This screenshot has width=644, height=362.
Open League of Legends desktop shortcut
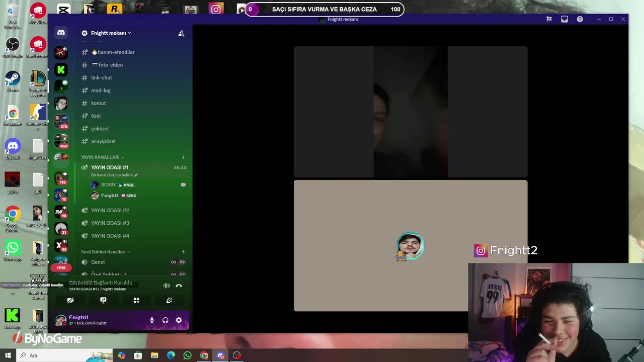pyautogui.click(x=38, y=83)
